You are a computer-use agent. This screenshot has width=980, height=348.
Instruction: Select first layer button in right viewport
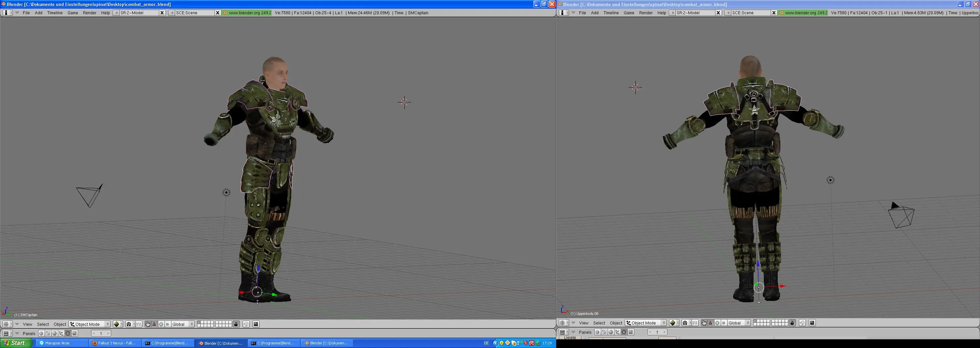pyautogui.click(x=755, y=321)
